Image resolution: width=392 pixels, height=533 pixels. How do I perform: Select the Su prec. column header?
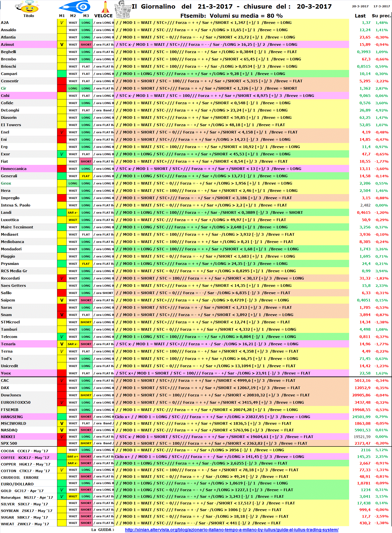(381, 16)
